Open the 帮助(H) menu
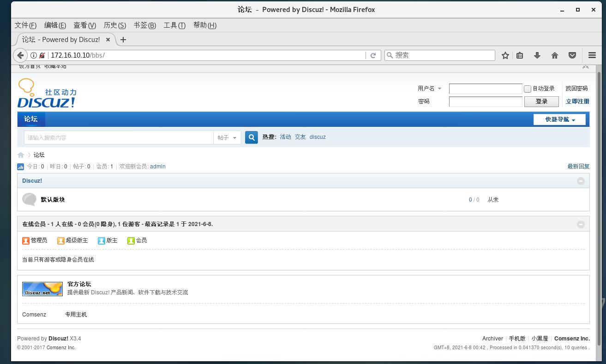Viewport: 606px width, 364px height. [x=205, y=25]
